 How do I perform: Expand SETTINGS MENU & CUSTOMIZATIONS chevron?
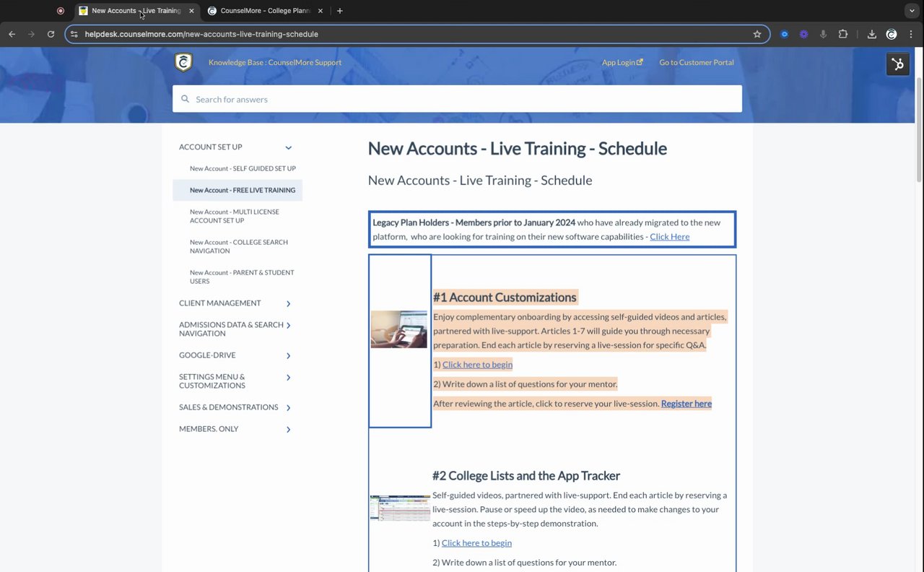pos(288,378)
